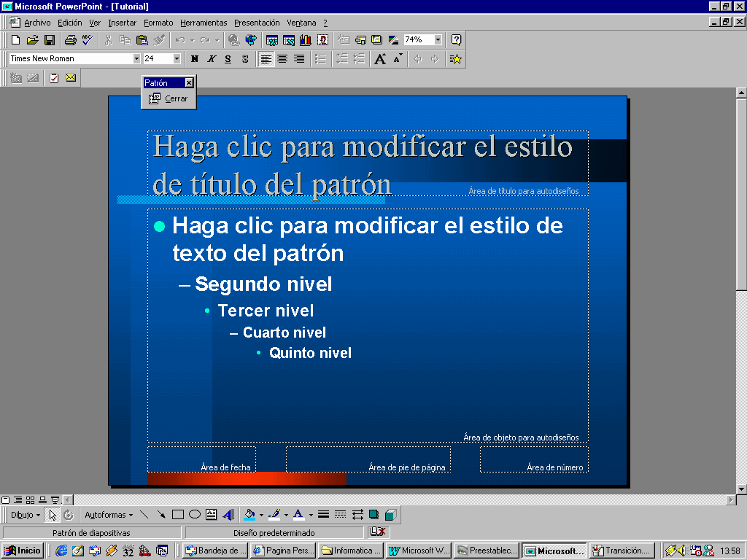Open the Ventana menu

point(301,23)
